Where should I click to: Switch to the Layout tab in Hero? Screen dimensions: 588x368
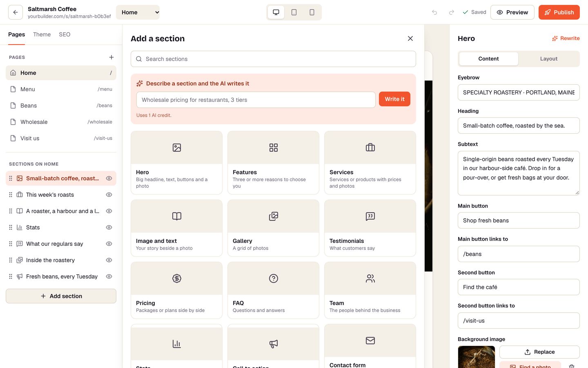tap(548, 59)
